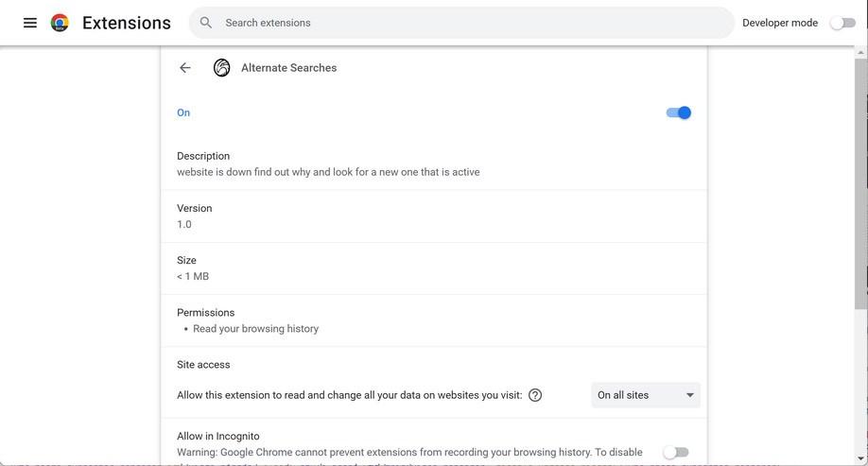This screenshot has height=466, width=868.
Task: Click the blue "On" status label
Action: 183,112
